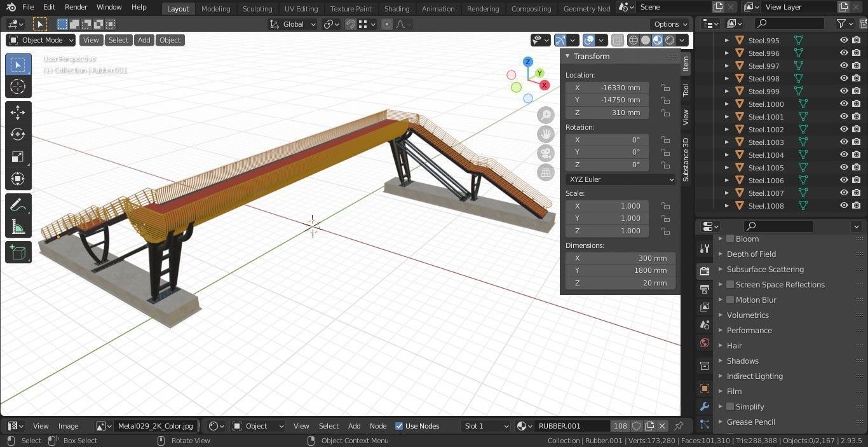Toggle the Use Nodes checkbox
The image size is (868, 447).
click(x=399, y=426)
